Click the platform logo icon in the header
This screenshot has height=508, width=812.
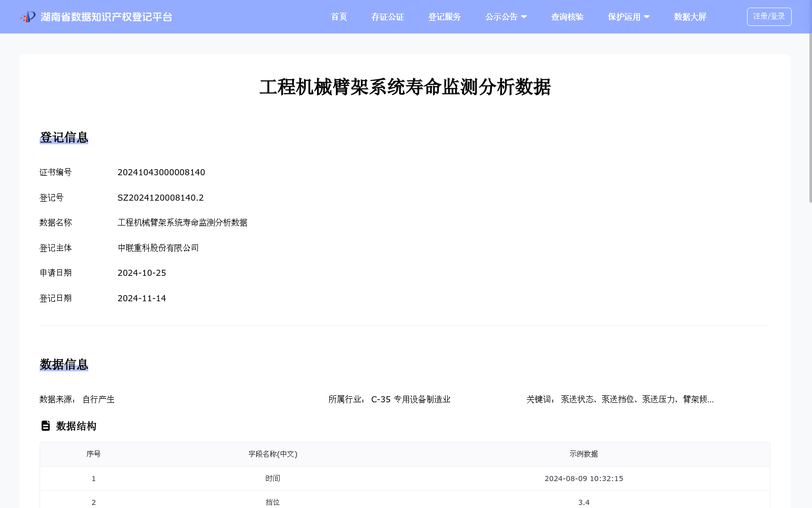(28, 17)
